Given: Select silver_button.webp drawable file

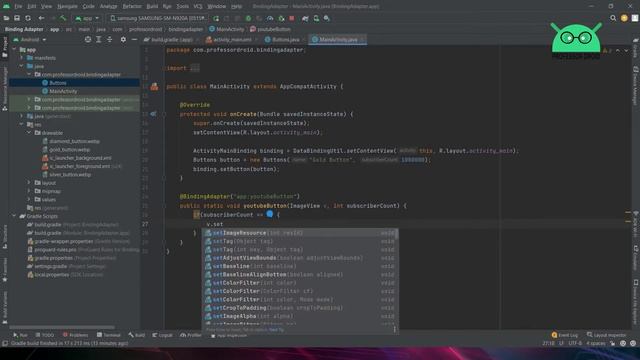Looking at the screenshot, I should (70, 174).
